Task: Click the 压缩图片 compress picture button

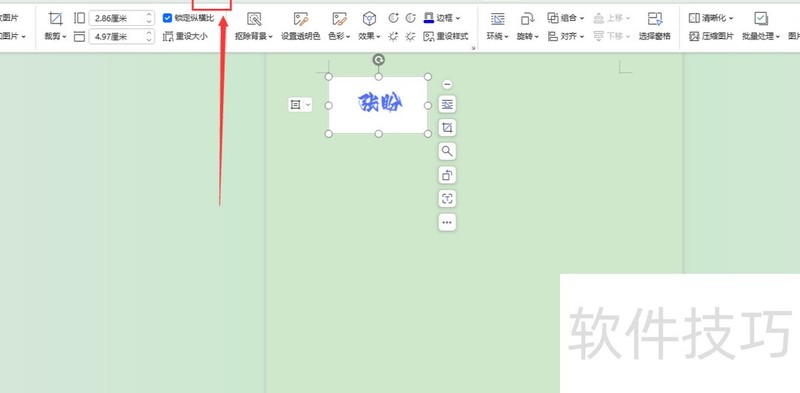Action: [x=711, y=36]
